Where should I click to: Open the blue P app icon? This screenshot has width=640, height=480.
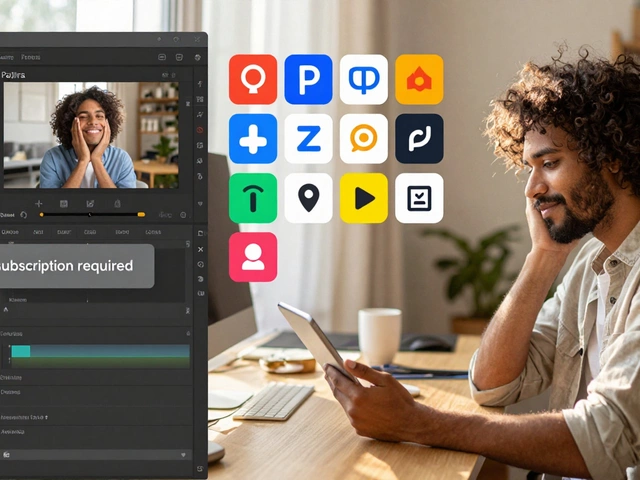[x=308, y=79]
